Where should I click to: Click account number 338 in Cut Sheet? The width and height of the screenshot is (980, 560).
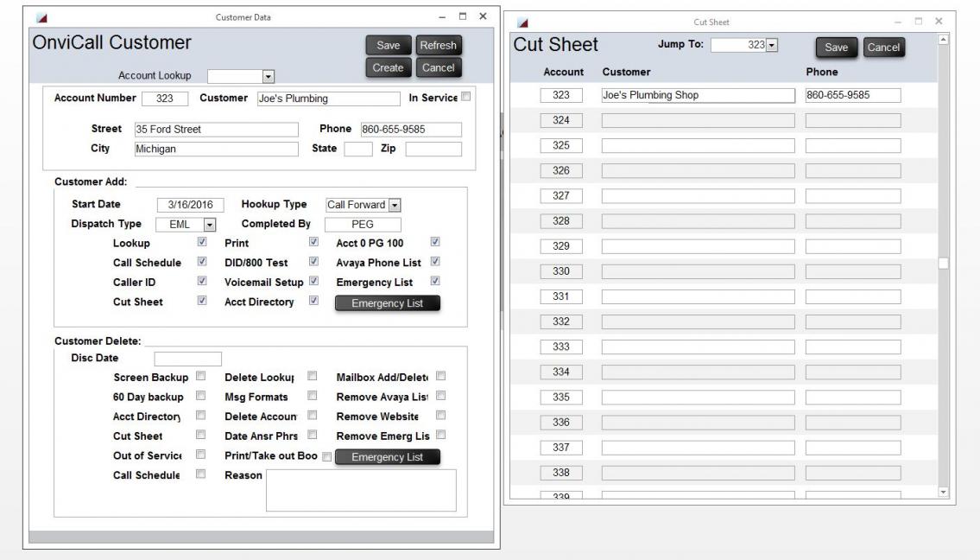point(561,473)
